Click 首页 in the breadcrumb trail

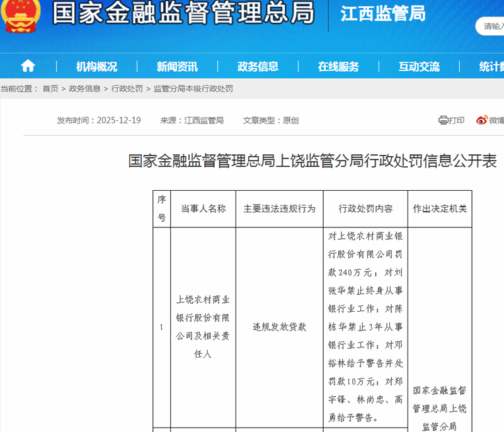50,89
